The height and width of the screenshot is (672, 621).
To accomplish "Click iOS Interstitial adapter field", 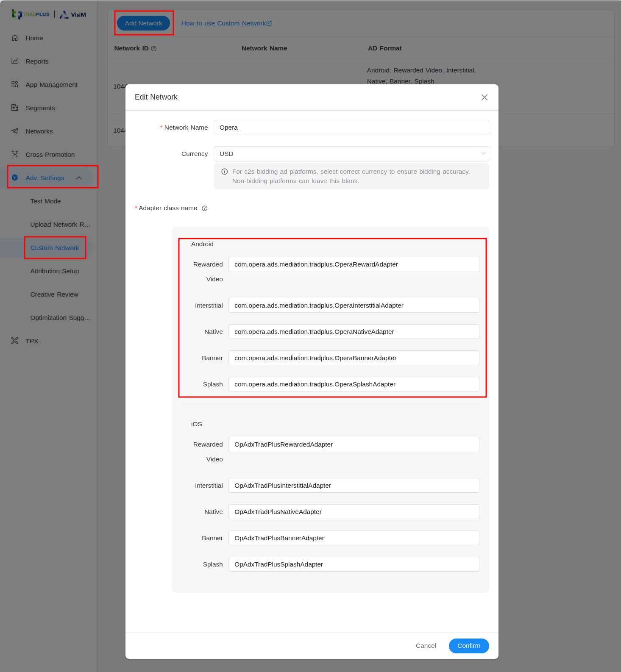I will (x=354, y=486).
